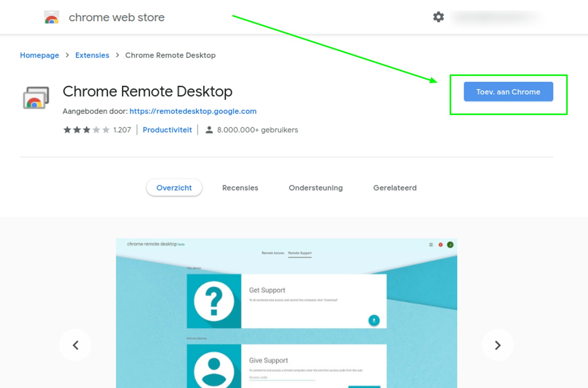Open the remotedesktop.google.com link
This screenshot has height=388, width=588.
point(193,111)
